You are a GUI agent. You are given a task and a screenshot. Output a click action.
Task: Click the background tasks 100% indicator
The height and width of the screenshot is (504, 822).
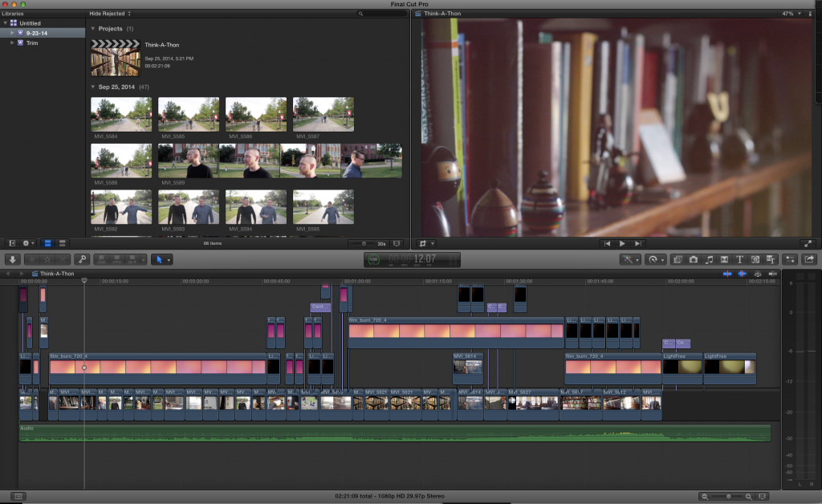[373, 260]
